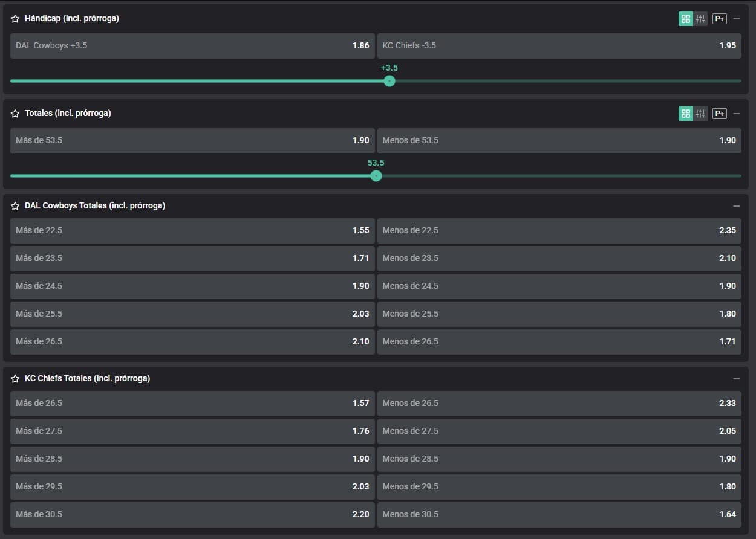This screenshot has width=756, height=539.
Task: Select KC Chiefs -3.5 odds 1.95
Action: [x=559, y=46]
